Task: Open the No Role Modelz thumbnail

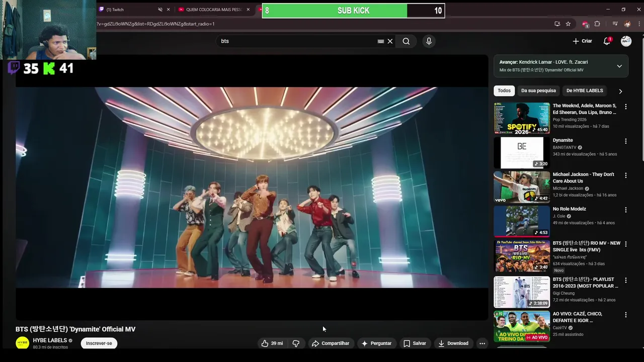Action: click(x=522, y=221)
